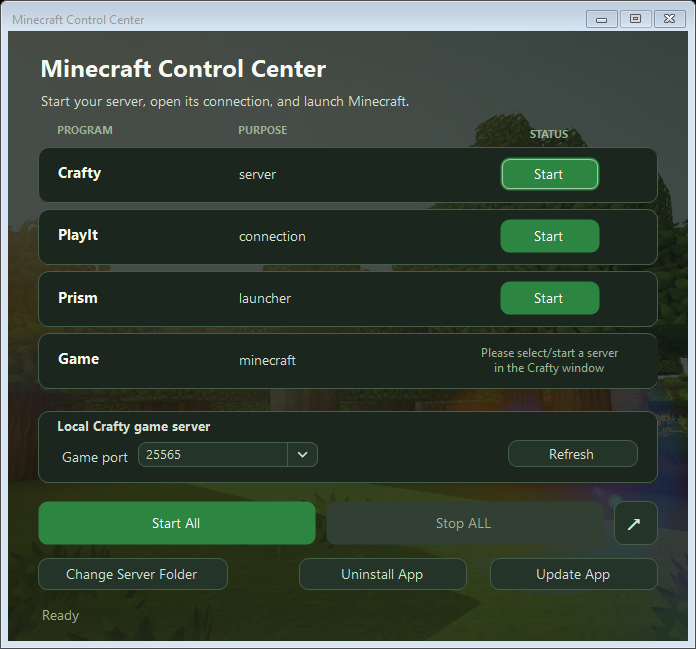This screenshot has width=696, height=649.
Task: Start the Crafty server
Action: tap(550, 174)
